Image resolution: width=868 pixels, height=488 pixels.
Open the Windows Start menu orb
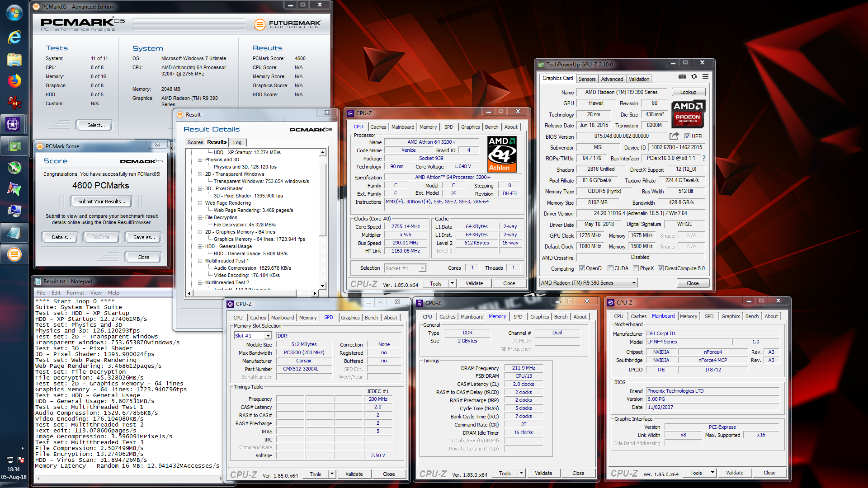(14, 13)
